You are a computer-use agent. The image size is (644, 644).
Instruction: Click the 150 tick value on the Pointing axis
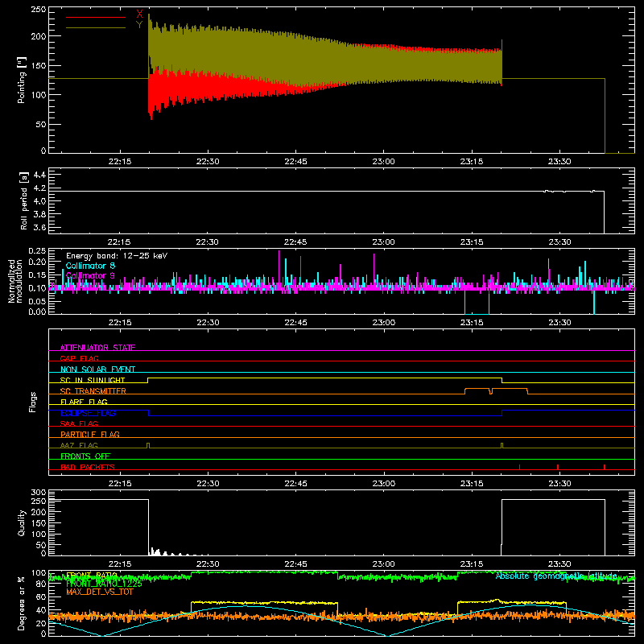(39, 66)
